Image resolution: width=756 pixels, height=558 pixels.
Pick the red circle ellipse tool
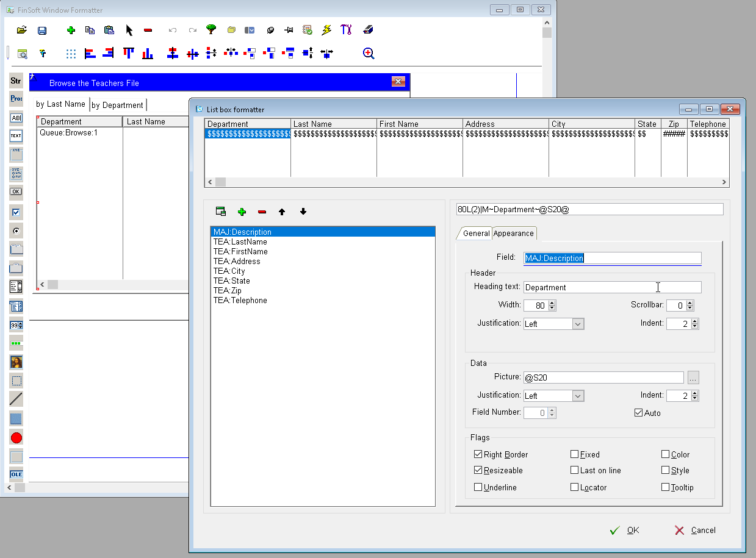coord(16,437)
